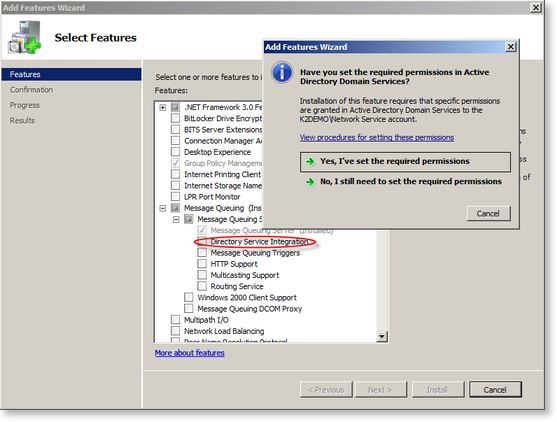
Task: Click Cancel button at wizard bottom
Action: point(495,390)
